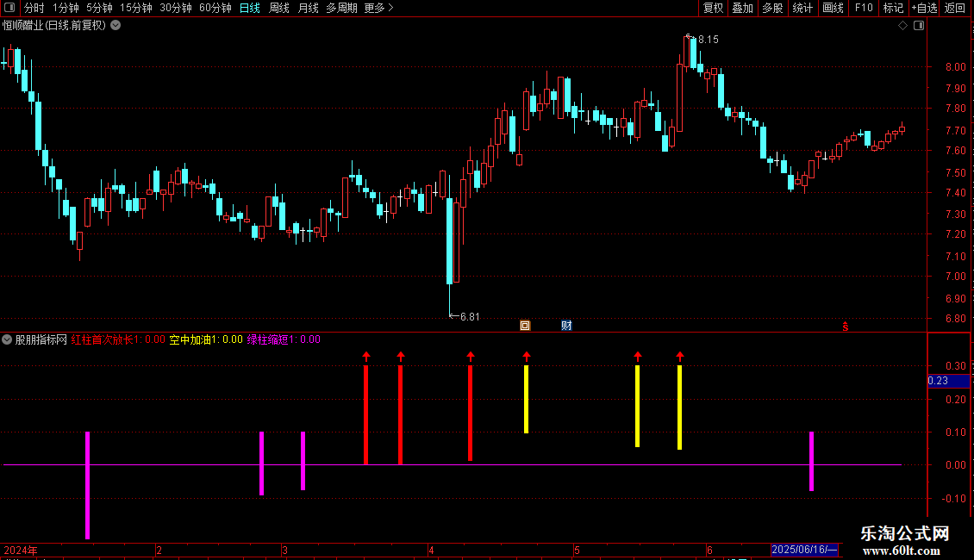Add stock with +自选 button
974x560 pixels.
pos(924,8)
